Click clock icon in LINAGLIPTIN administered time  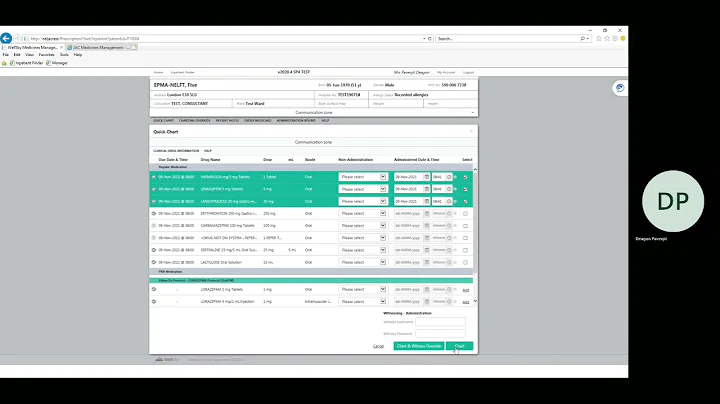coord(449,189)
